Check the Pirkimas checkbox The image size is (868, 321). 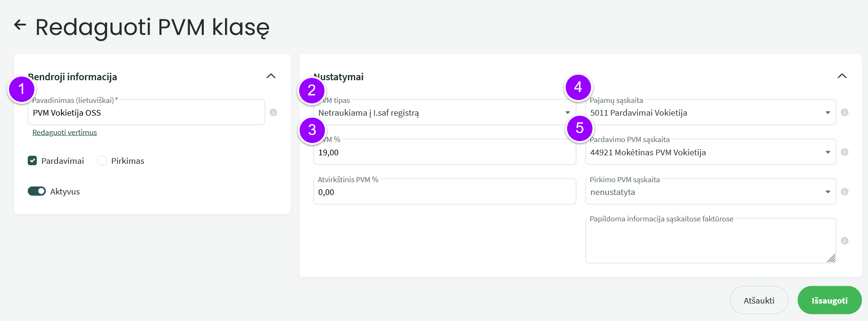point(102,160)
